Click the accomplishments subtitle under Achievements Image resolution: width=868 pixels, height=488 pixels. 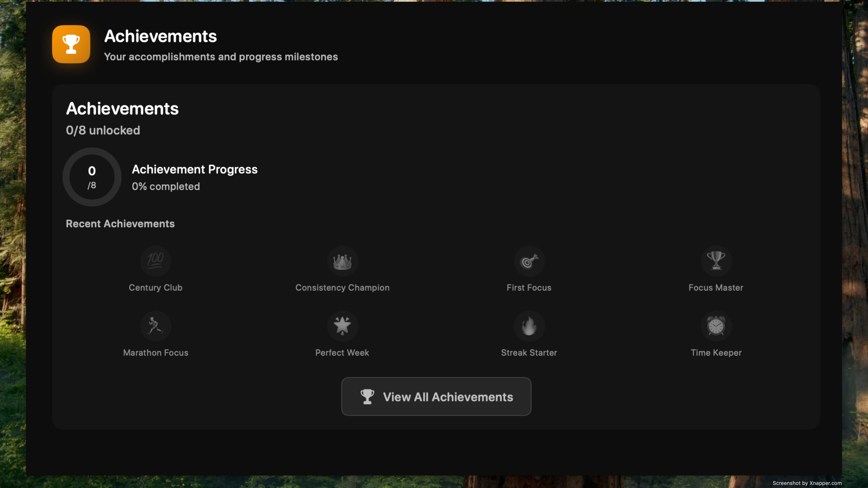point(221,57)
